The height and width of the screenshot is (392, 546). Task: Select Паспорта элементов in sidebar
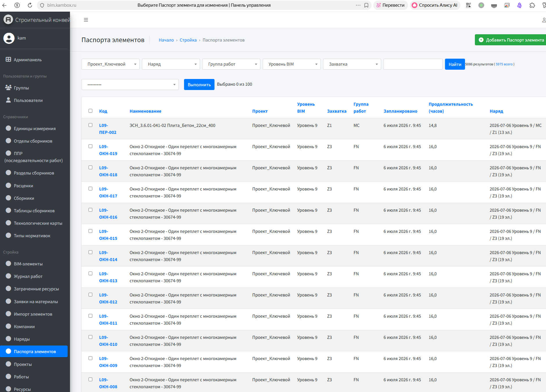pyautogui.click(x=34, y=351)
